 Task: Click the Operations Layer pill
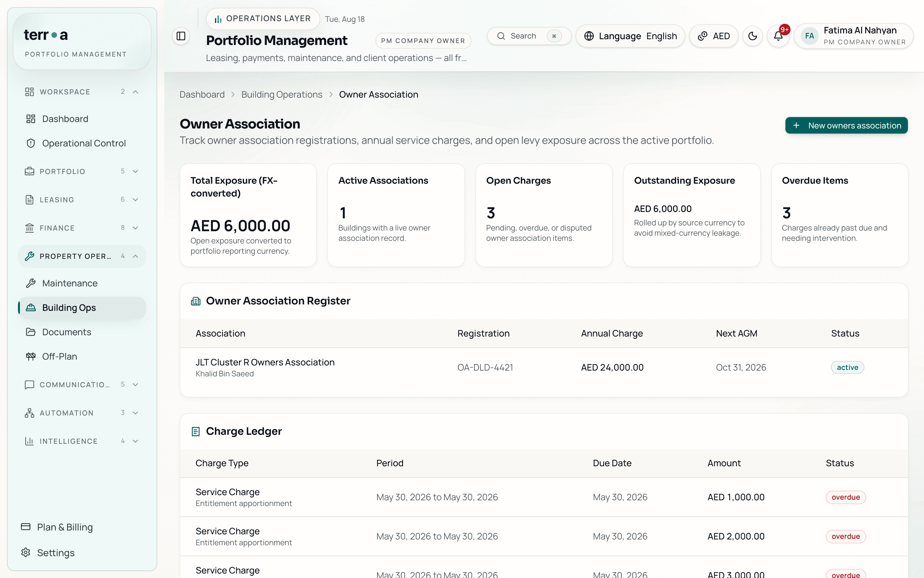pos(263,19)
